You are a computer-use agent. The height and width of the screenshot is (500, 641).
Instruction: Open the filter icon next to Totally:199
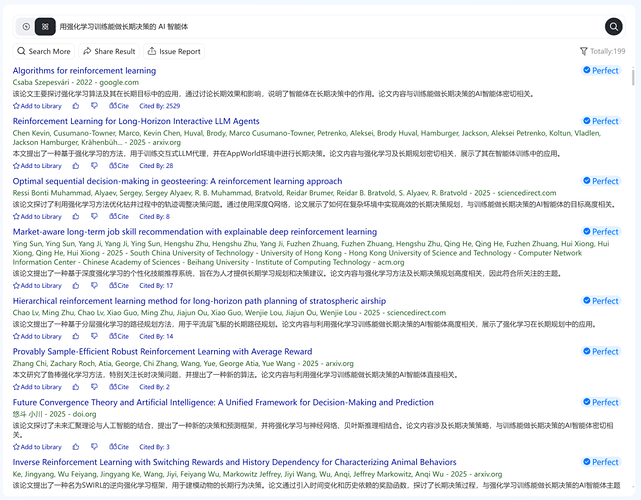[583, 51]
